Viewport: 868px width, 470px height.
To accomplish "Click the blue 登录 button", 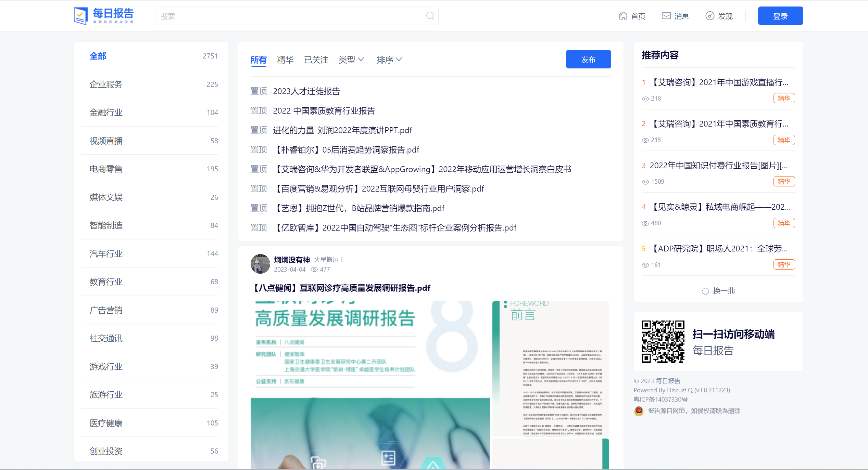I will click(780, 16).
